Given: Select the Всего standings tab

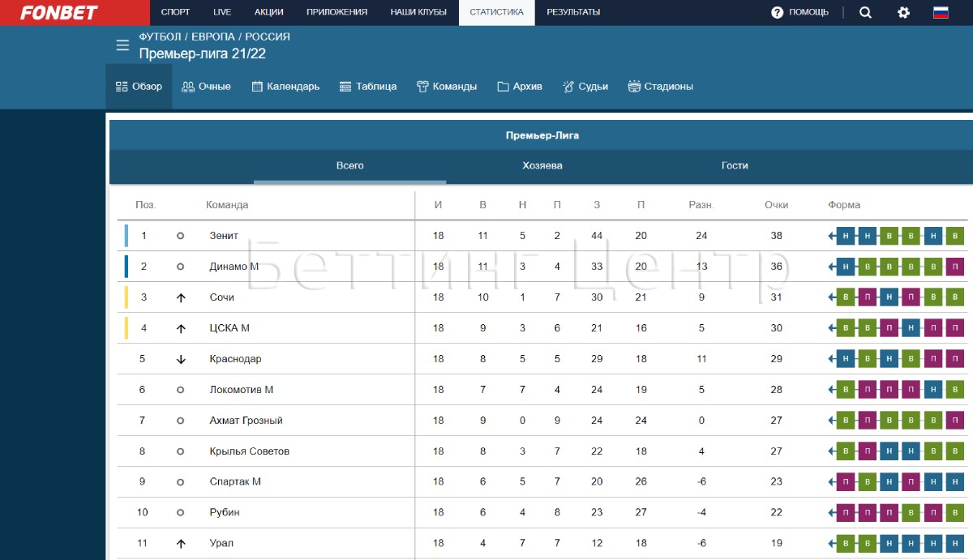Looking at the screenshot, I should click(350, 166).
